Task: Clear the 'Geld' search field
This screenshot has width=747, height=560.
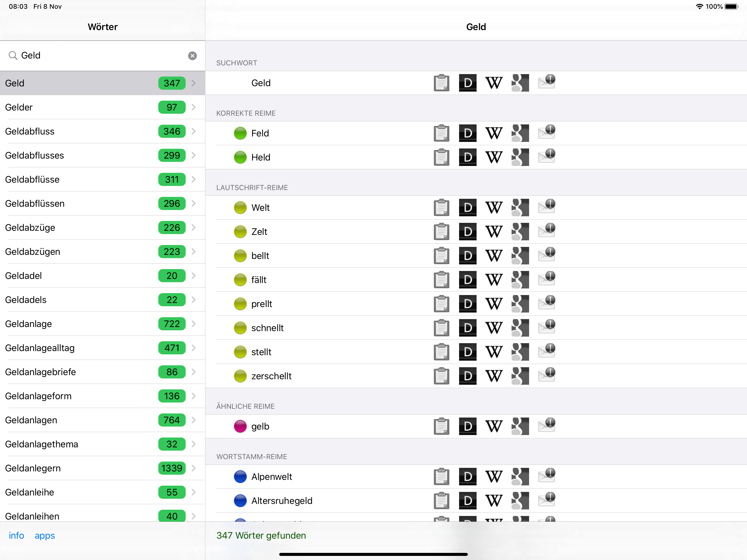Action: click(x=192, y=56)
